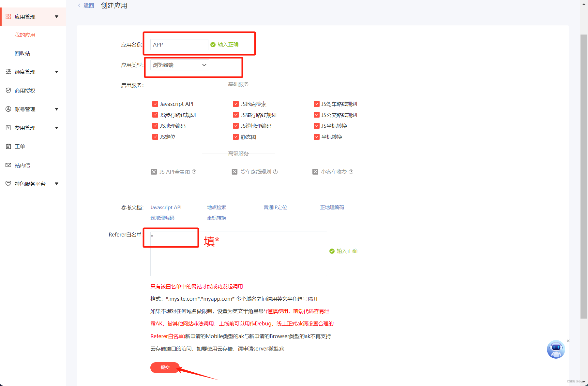The width and height of the screenshot is (588, 386).
Task: Select the 商用授权 shield icon
Action: point(8,90)
